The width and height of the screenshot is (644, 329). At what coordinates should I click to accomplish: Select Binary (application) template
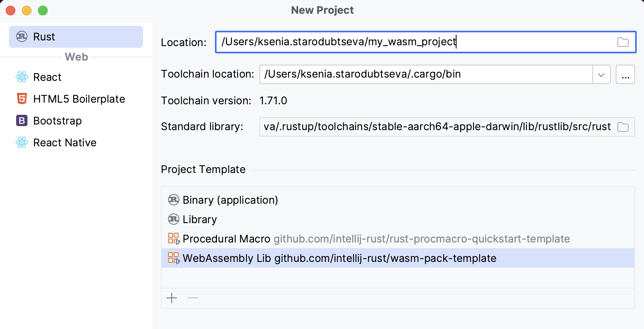(398, 200)
